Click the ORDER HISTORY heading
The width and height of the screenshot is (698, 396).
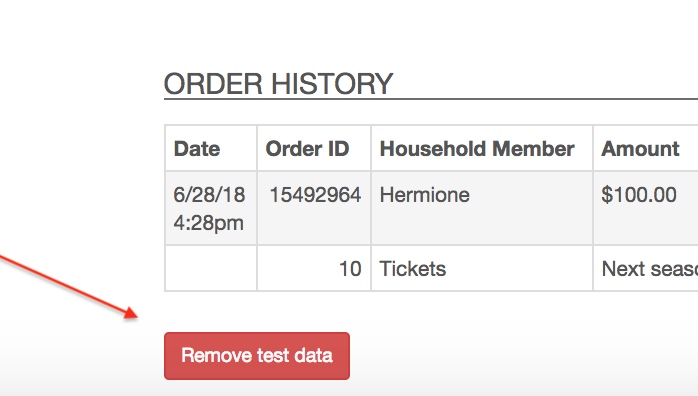[278, 84]
